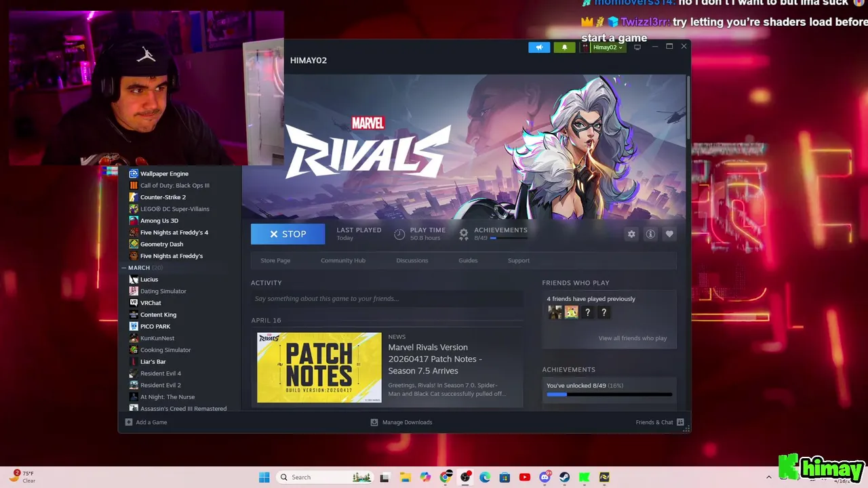Screen dimensions: 868x488
Task: Select Counter-Strike 2 in the library
Action: coord(157,197)
